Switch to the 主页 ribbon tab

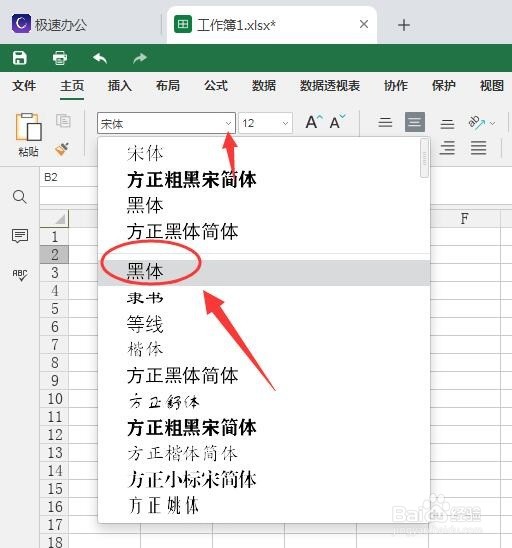72,86
